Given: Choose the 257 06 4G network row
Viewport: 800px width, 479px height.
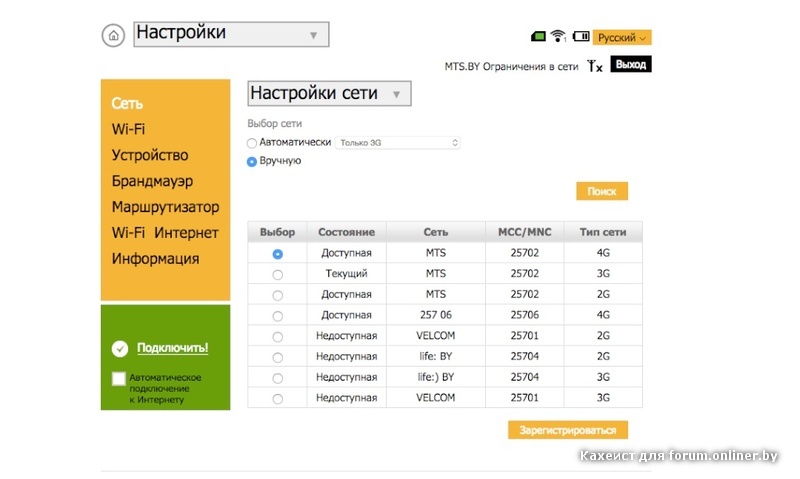Looking at the screenshot, I should (x=277, y=316).
